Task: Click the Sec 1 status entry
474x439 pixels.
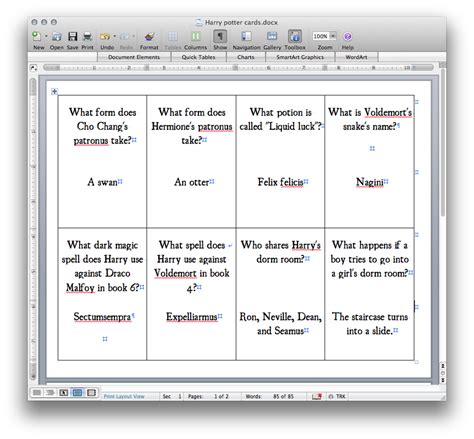Action: [x=172, y=396]
